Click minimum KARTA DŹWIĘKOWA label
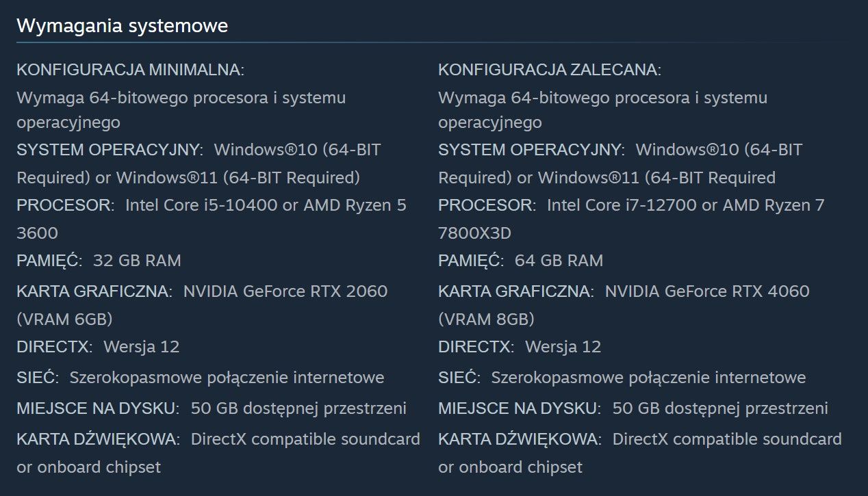The width and height of the screenshot is (868, 496). click(99, 439)
